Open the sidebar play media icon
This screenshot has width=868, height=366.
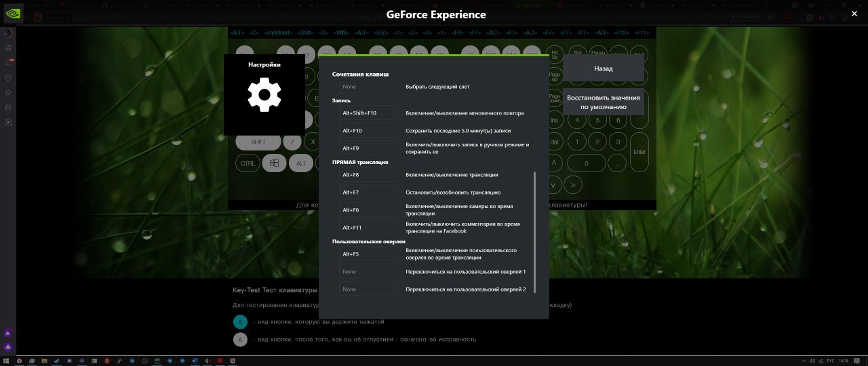pos(8,122)
